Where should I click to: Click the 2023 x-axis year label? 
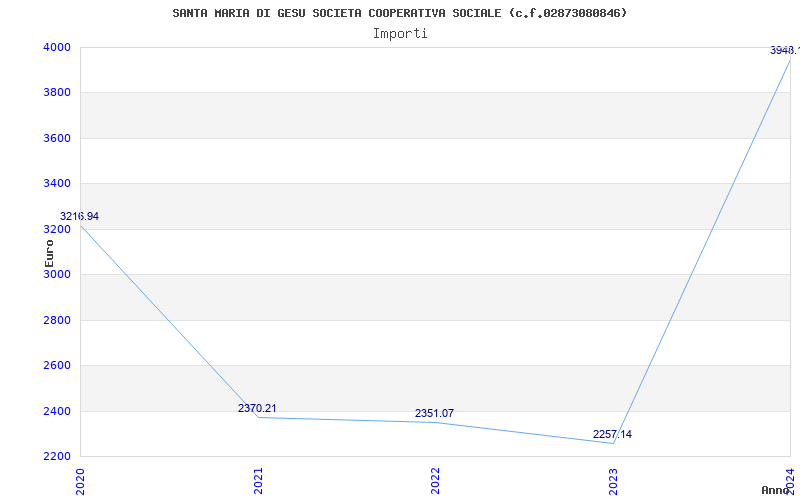pos(613,481)
